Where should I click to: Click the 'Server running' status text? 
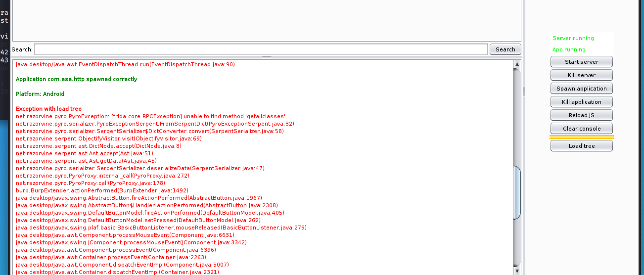(573, 38)
